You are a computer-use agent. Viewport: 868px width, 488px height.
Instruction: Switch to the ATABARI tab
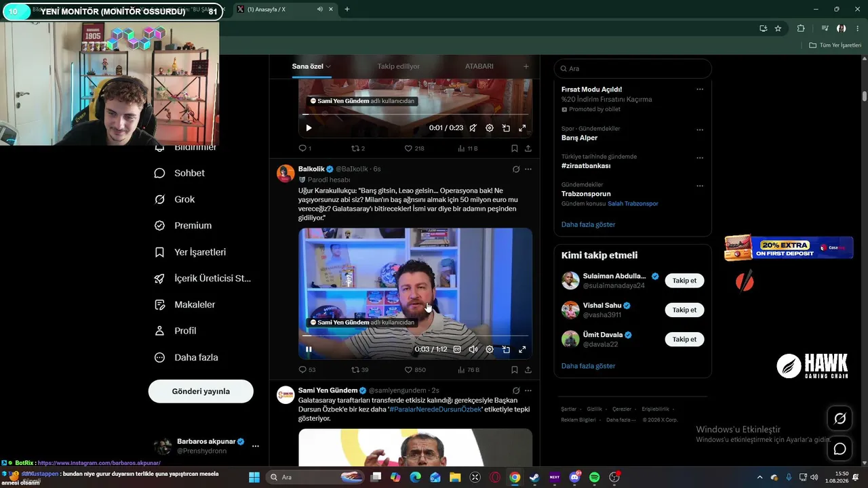pos(479,66)
